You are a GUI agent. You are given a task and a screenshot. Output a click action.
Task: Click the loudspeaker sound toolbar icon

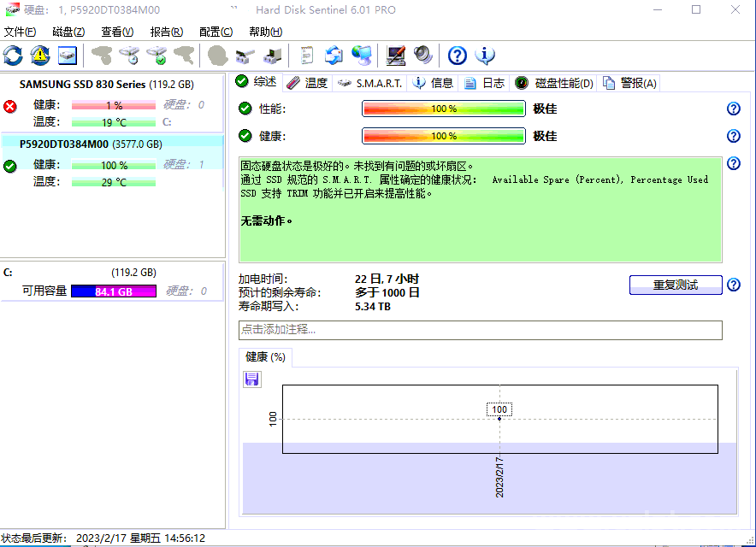coord(423,56)
